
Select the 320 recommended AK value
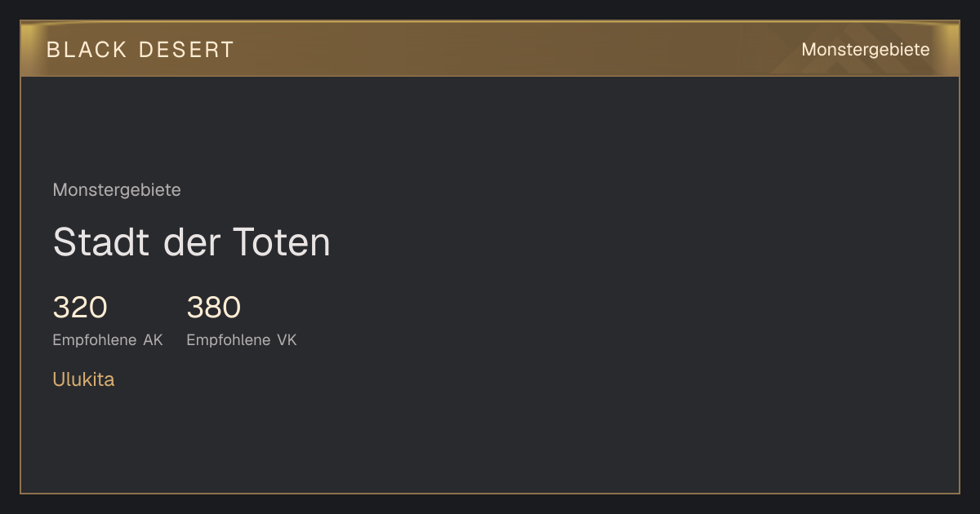point(80,308)
